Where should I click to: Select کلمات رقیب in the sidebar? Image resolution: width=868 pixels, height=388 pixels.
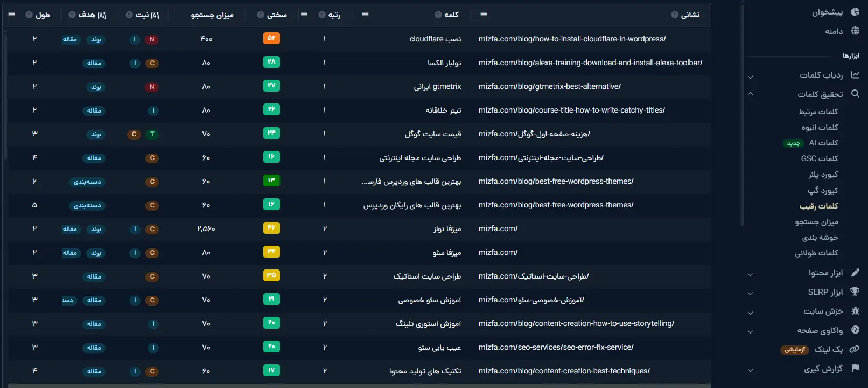tap(818, 206)
